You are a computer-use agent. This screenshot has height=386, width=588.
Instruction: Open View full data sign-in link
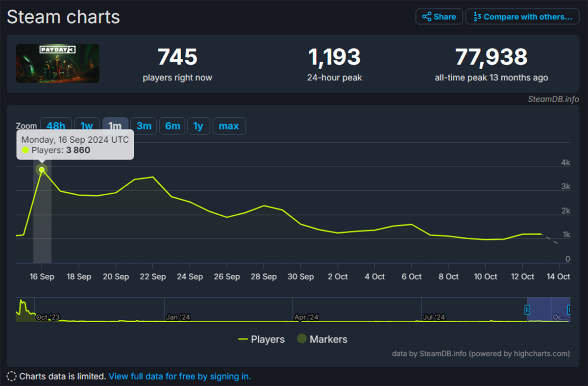tap(179, 377)
